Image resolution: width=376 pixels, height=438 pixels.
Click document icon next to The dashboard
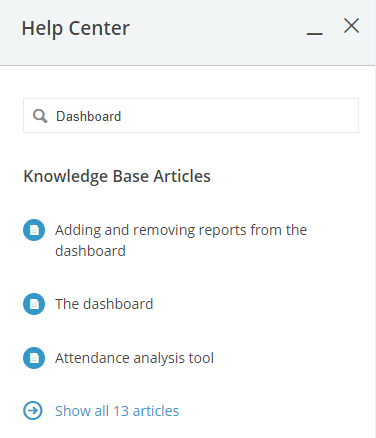pyautogui.click(x=34, y=304)
